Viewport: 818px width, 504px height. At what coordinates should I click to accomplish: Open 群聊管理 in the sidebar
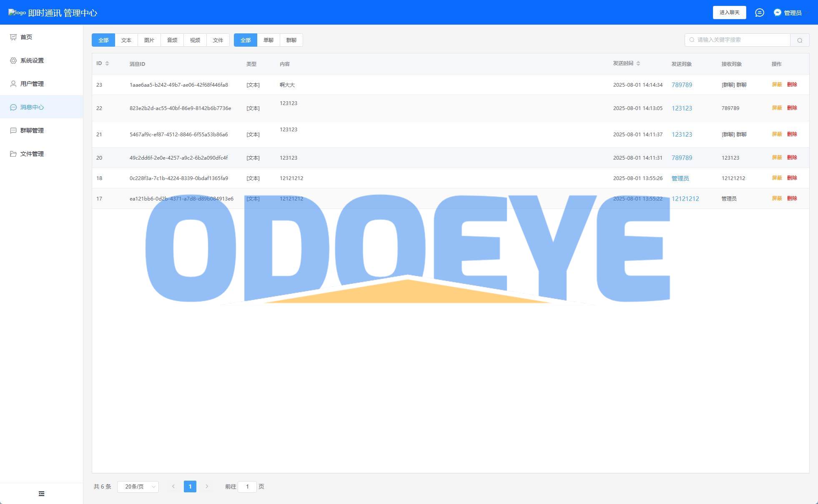pyautogui.click(x=32, y=130)
